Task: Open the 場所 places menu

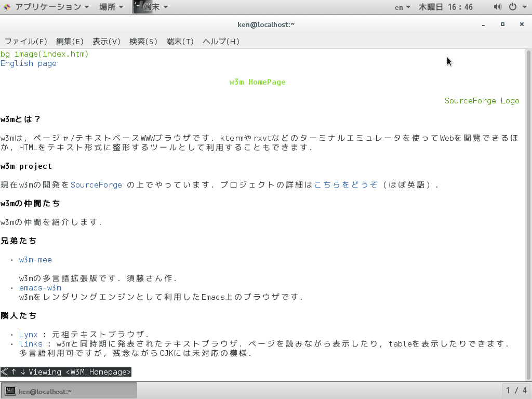Action: (x=111, y=7)
